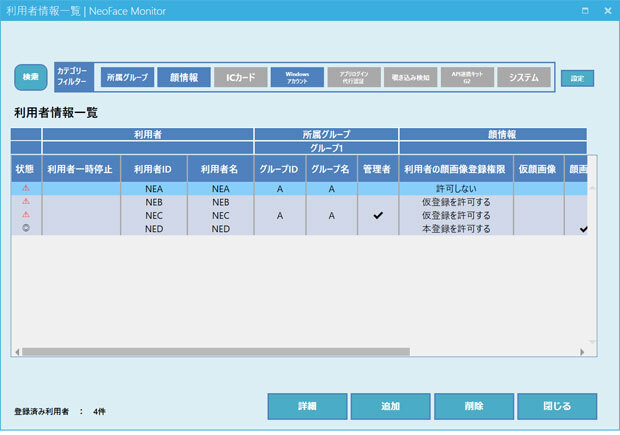Image resolution: width=620 pixels, height=435 pixels.
Task: Click the warning status icon in the NEA row
Action: click(x=26, y=188)
